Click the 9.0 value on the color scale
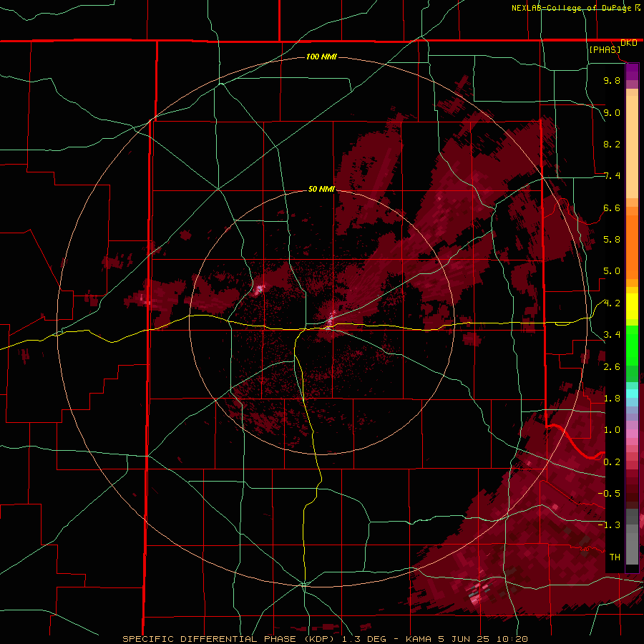Viewport: 644px width, 644px height. coord(612,112)
